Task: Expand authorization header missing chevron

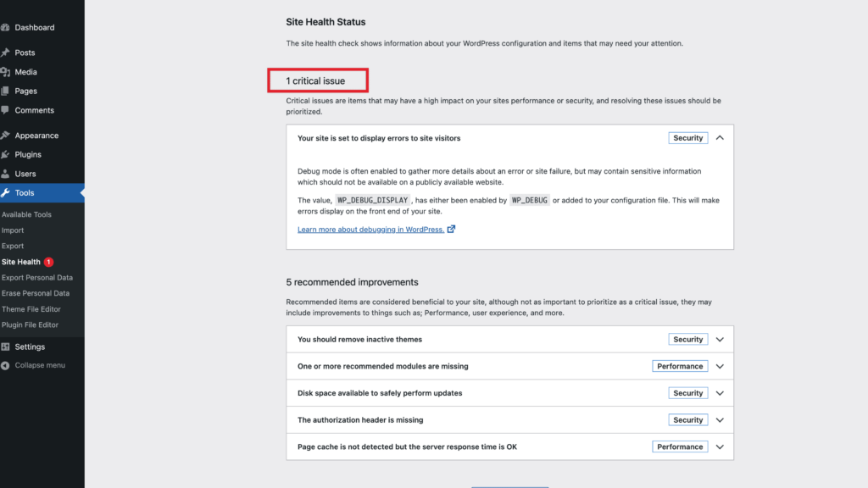Action: [x=720, y=420]
